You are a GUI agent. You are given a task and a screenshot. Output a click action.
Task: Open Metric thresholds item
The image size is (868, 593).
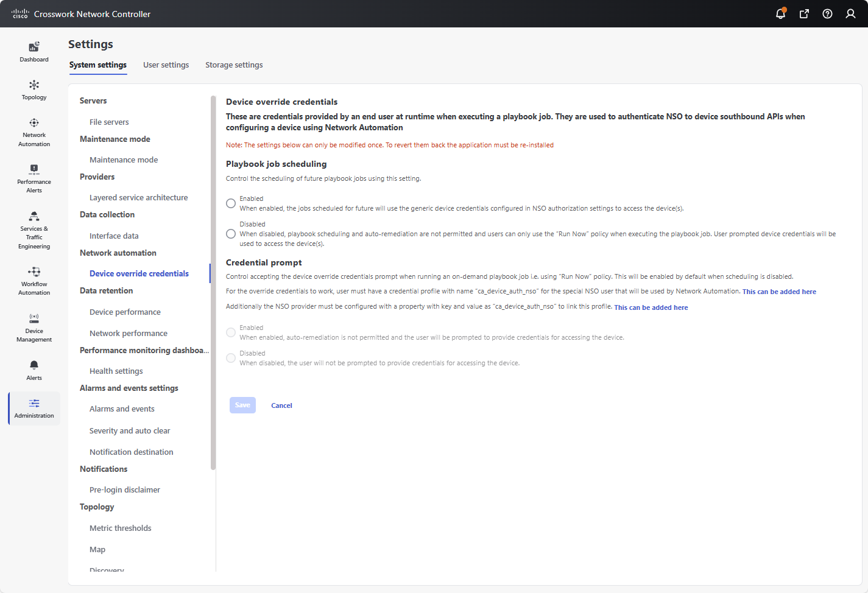coord(121,528)
